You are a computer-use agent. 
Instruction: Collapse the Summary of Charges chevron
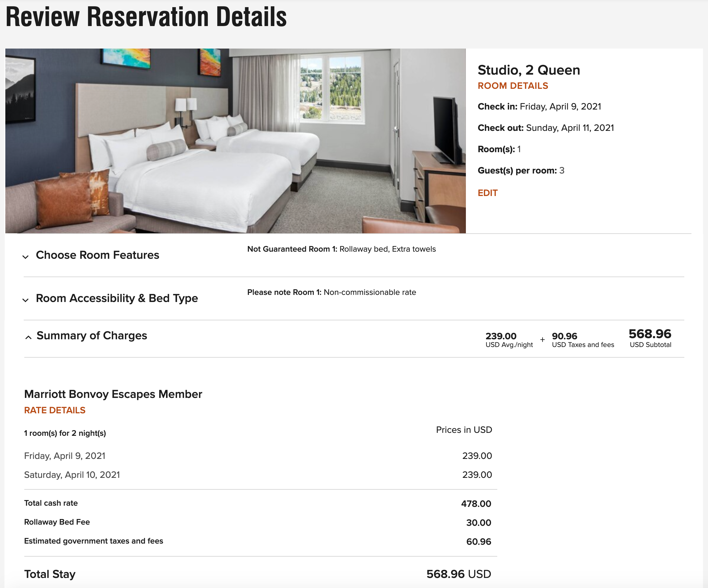click(x=29, y=337)
